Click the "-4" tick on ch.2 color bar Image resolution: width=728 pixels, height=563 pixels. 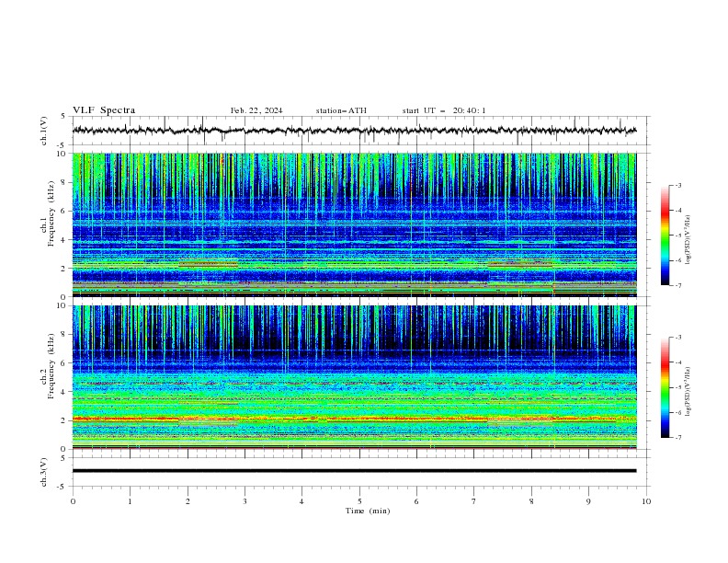pyautogui.click(x=677, y=362)
